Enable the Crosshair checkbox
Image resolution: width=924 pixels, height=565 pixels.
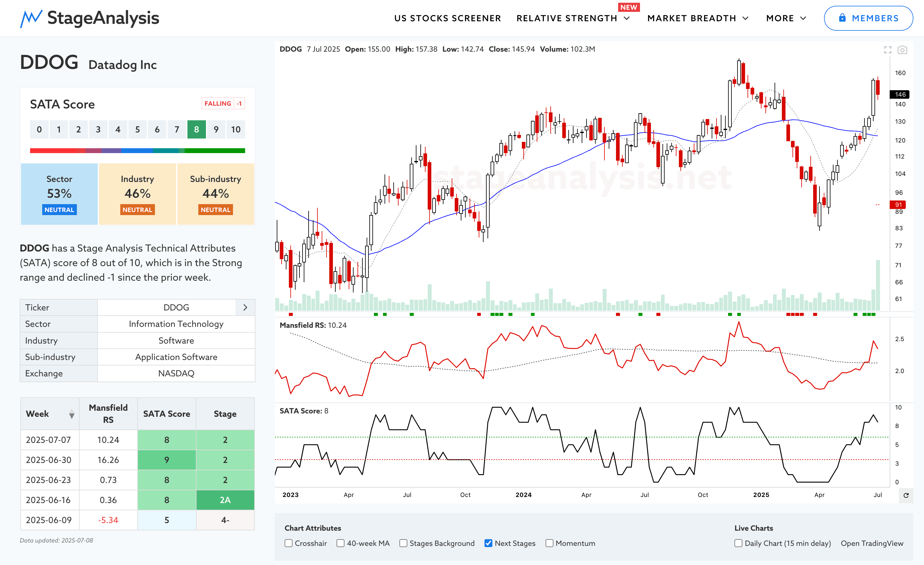click(288, 543)
